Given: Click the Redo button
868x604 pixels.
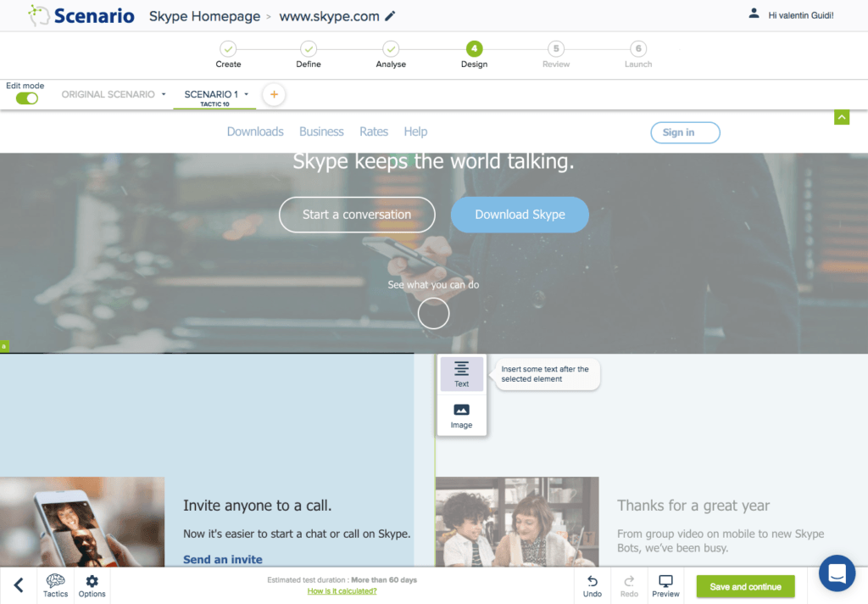Looking at the screenshot, I should (629, 585).
